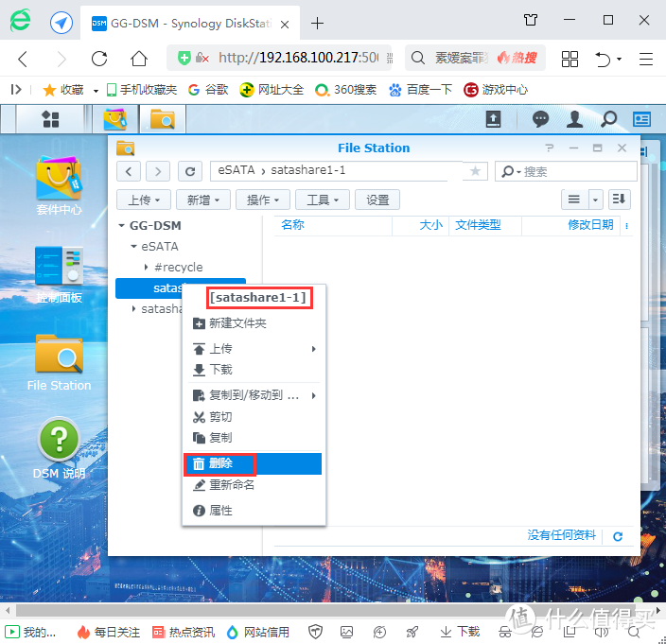Collapse the GG-DSM tree node

121,225
